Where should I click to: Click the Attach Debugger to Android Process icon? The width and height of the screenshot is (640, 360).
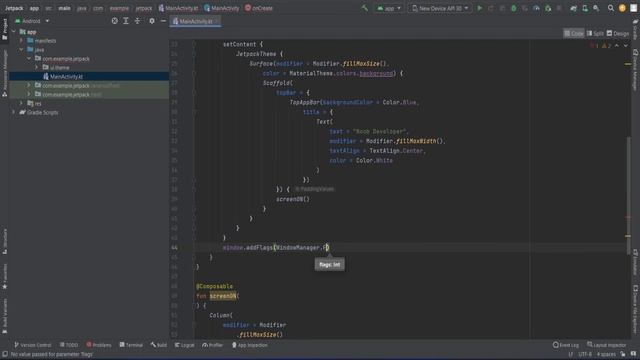(x=548, y=8)
